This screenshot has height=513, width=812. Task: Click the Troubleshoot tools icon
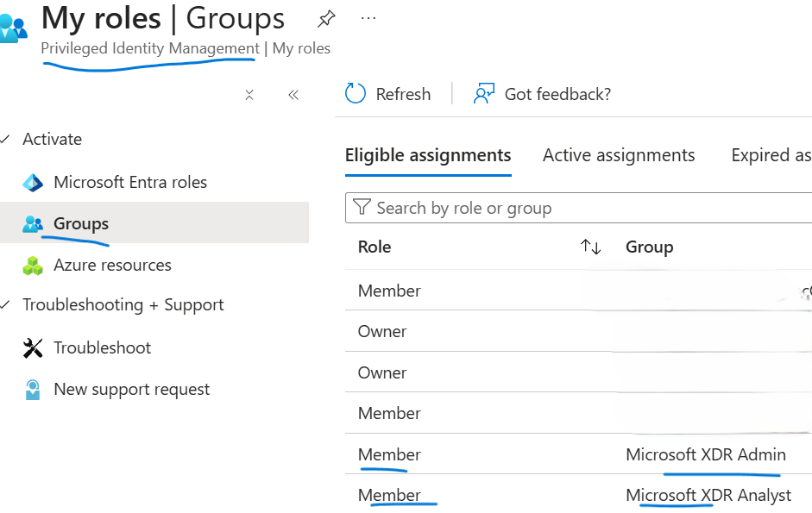[x=33, y=347]
